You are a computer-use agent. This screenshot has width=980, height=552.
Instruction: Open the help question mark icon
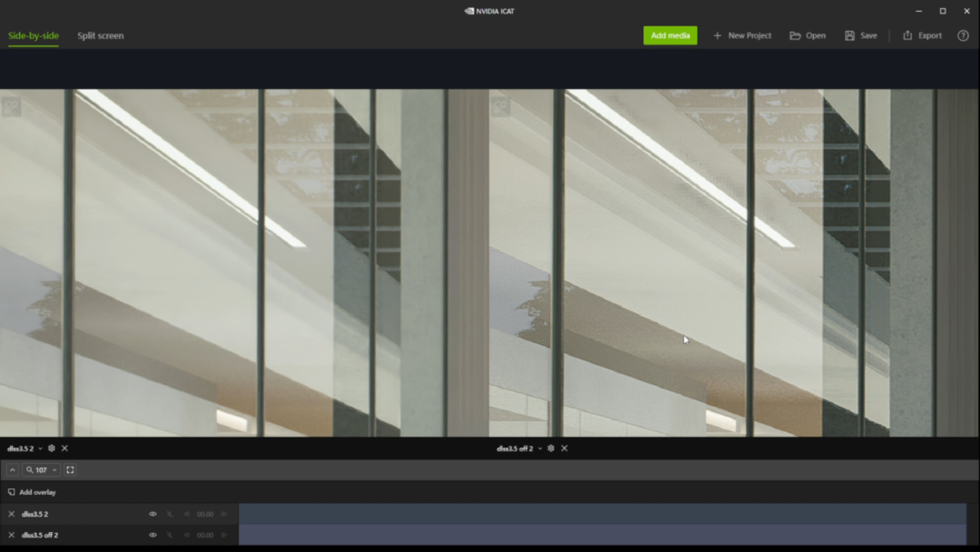click(x=963, y=35)
